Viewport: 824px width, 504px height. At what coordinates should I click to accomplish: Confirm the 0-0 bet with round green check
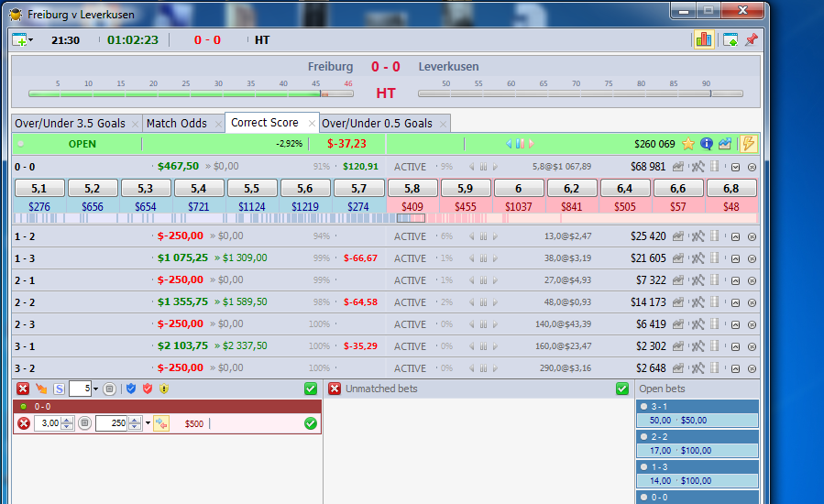pos(311,423)
